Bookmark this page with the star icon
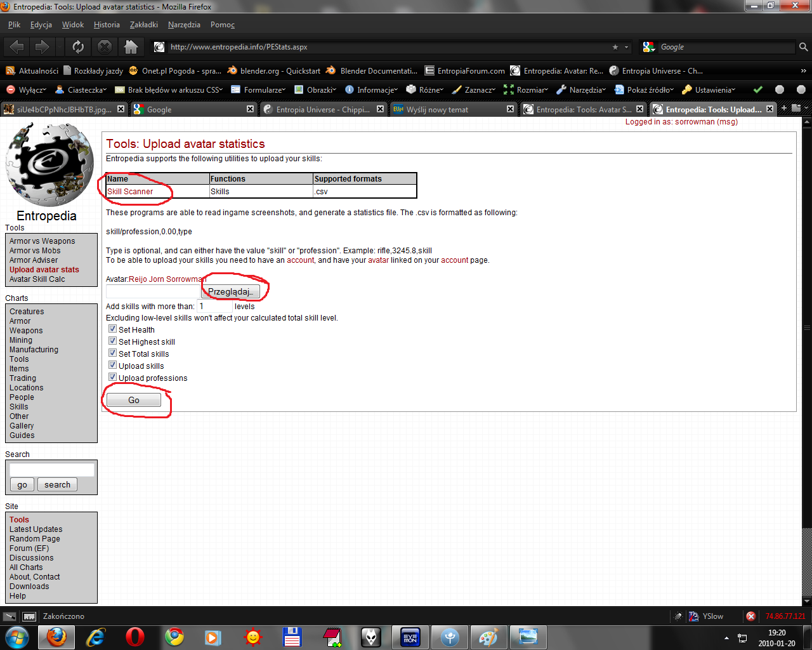This screenshot has width=812, height=650. point(615,47)
